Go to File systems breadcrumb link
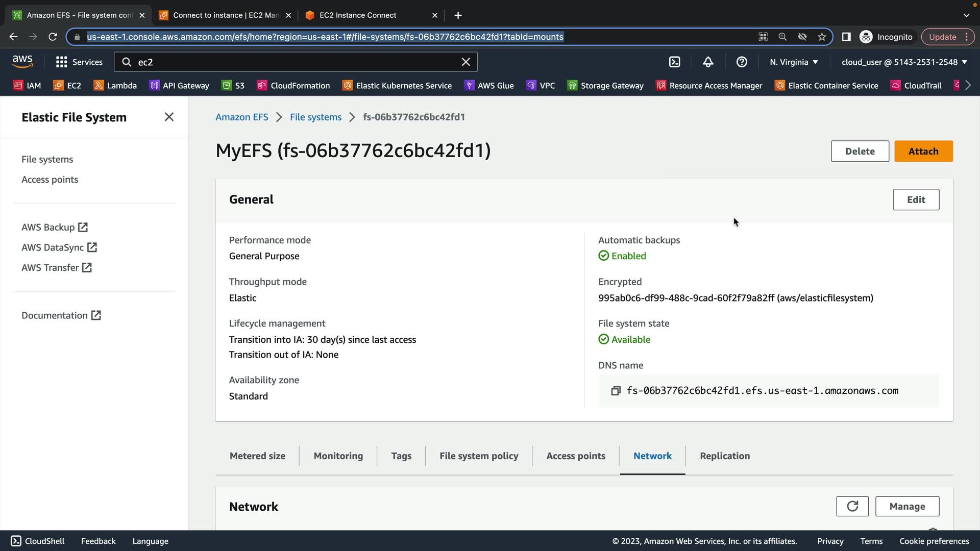This screenshot has width=980, height=551. [315, 117]
